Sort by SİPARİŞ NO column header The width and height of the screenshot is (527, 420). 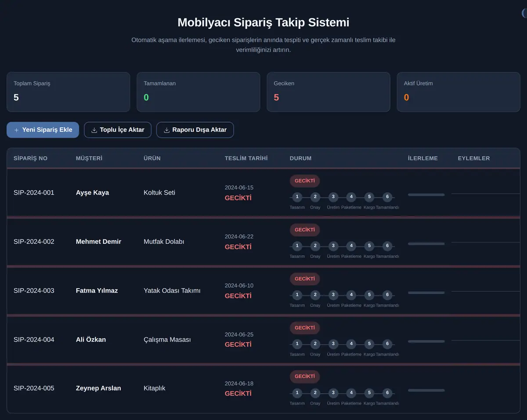[30, 158]
